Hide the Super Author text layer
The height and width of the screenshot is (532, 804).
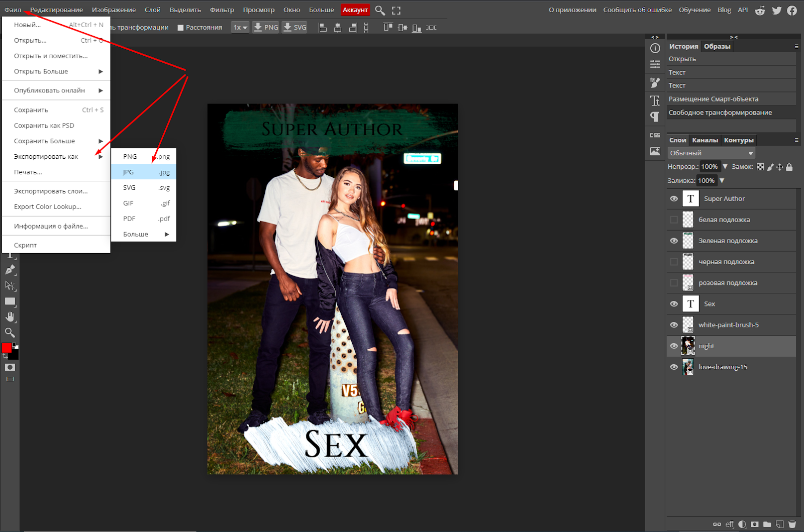(x=674, y=199)
